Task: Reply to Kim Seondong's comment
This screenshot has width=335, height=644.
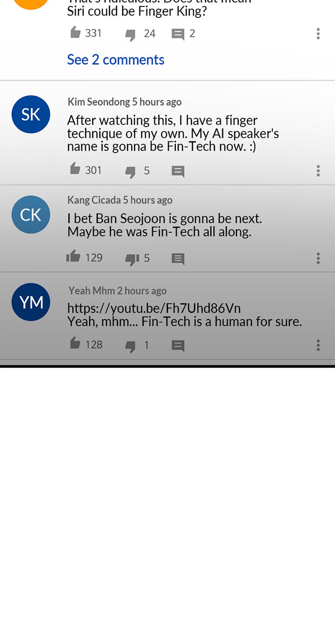Action: pos(178,172)
